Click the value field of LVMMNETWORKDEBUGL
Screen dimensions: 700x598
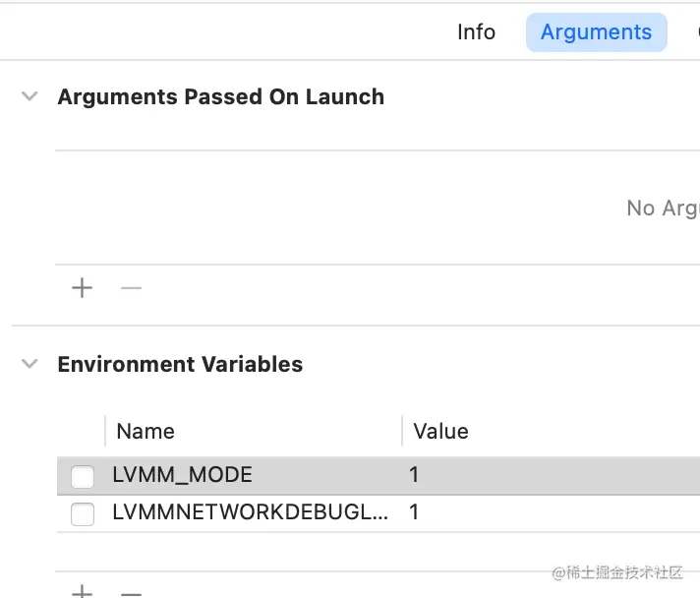click(415, 511)
